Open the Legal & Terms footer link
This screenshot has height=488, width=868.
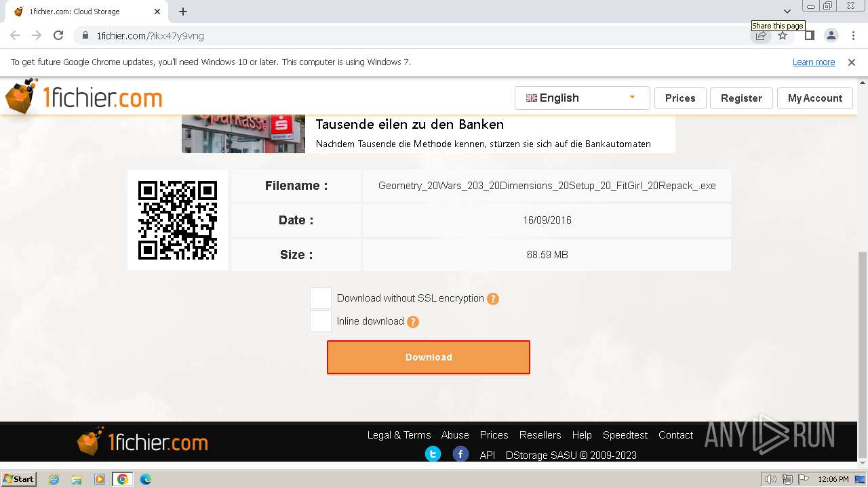399,435
